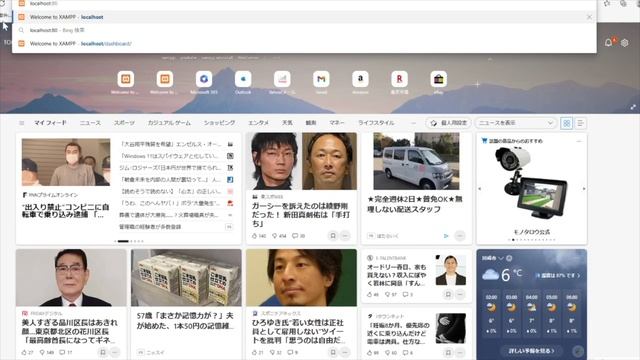Open the Rakuten quick link tile
Screen dimensions: 640x360
[400, 79]
